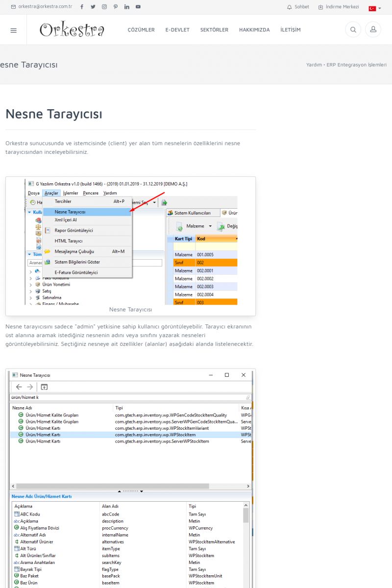Click the Pinterest social icon
This screenshot has height=588, width=392.
pyautogui.click(x=116, y=7)
